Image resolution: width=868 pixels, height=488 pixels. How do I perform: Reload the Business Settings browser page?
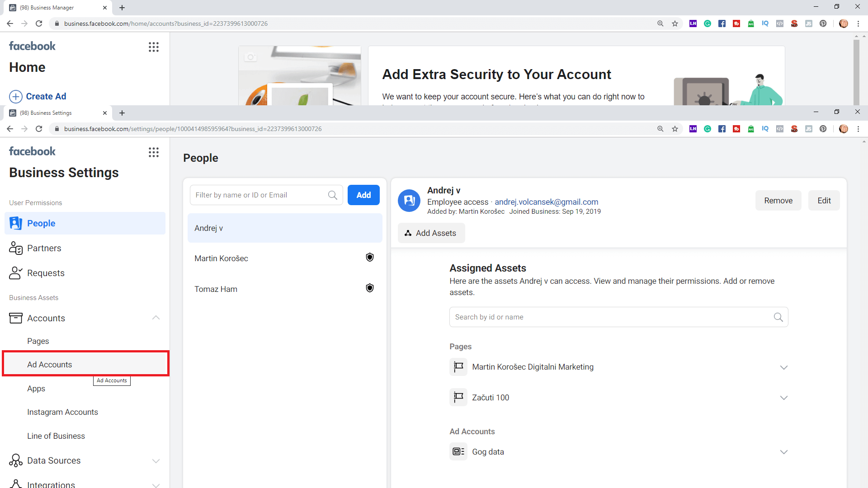39,129
